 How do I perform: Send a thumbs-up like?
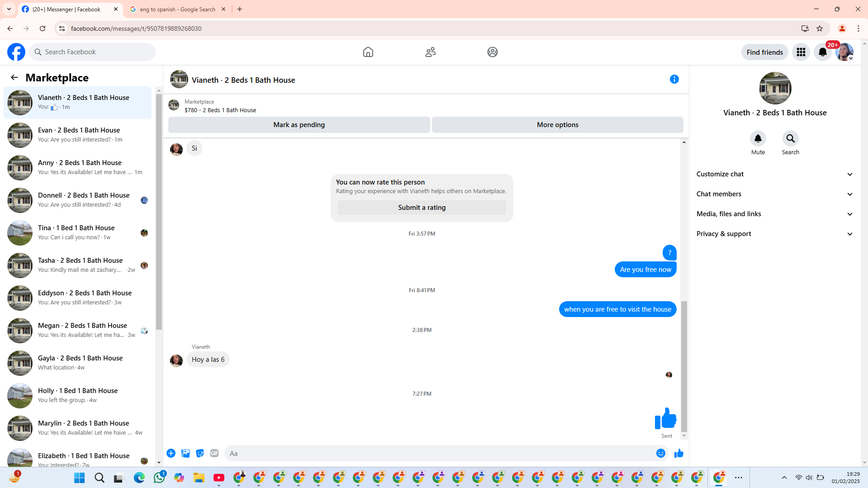(x=679, y=453)
